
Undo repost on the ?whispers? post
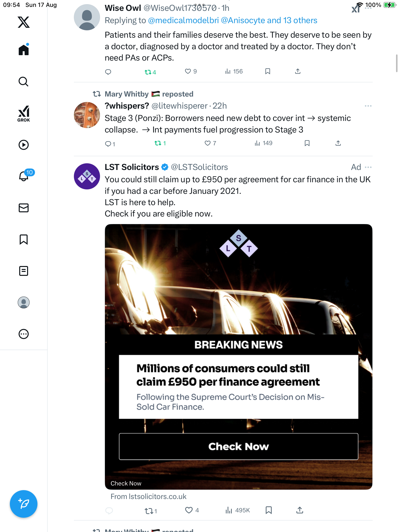click(158, 143)
